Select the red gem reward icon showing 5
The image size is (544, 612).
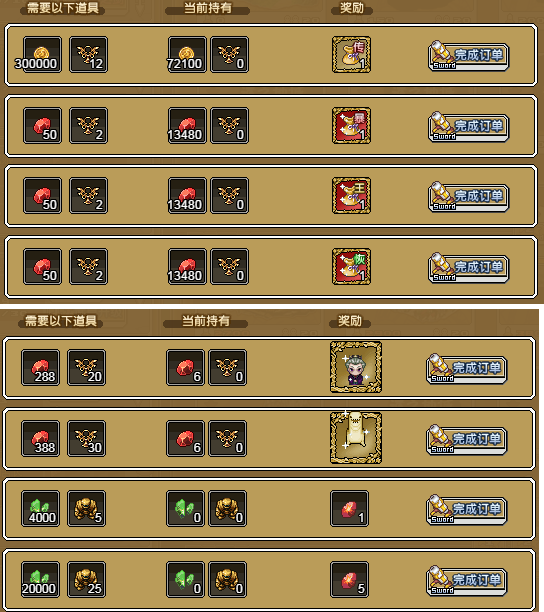tap(349, 580)
